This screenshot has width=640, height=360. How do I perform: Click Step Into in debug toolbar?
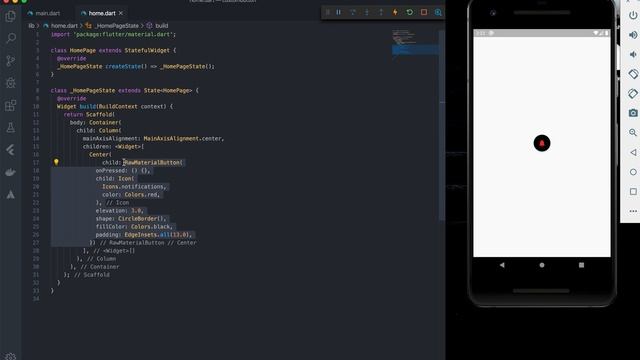[x=367, y=12]
